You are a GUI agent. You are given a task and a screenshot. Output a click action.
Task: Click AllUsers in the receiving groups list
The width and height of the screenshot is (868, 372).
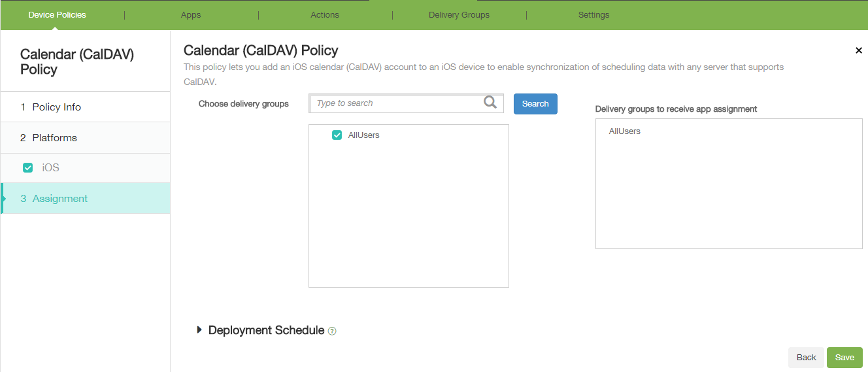625,131
